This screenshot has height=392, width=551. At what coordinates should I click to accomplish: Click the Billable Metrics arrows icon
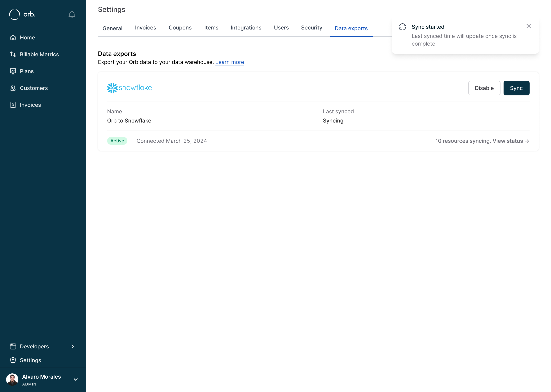coord(13,54)
